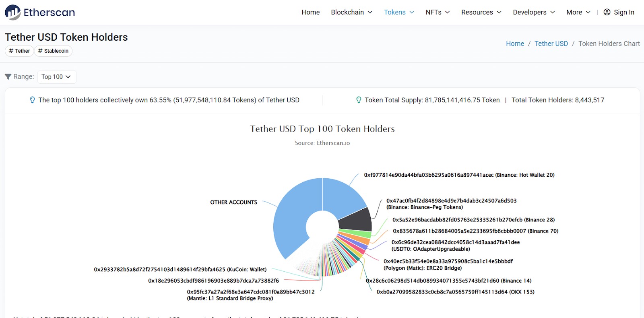Click the Token Total Supply value text
The image size is (644, 318).
[432, 100]
